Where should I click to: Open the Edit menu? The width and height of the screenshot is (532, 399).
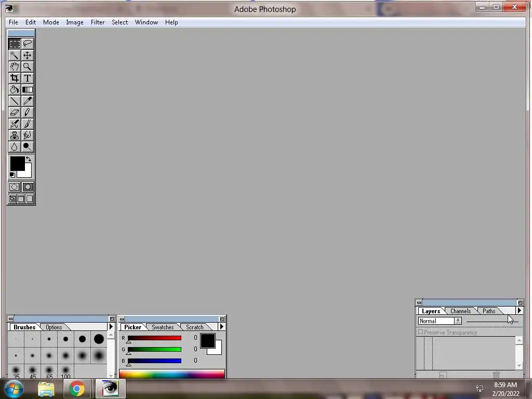point(31,22)
